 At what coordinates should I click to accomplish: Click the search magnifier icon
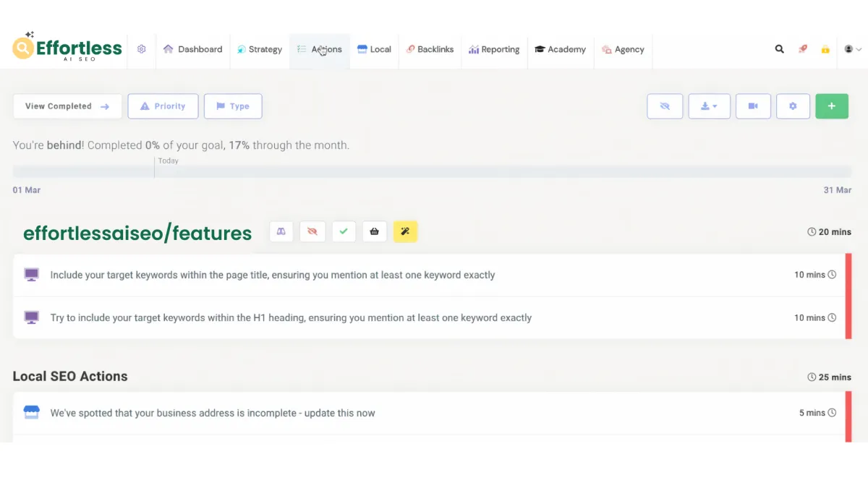pos(779,49)
